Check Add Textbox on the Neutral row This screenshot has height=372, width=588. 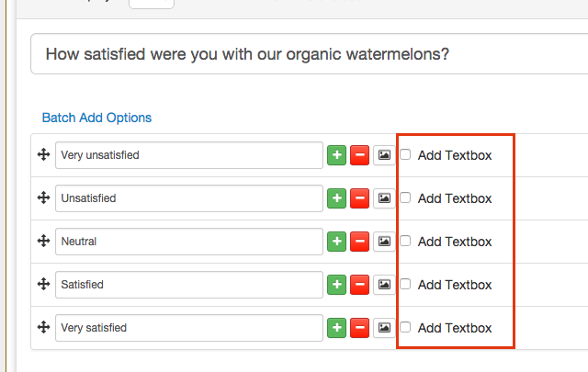(x=406, y=242)
